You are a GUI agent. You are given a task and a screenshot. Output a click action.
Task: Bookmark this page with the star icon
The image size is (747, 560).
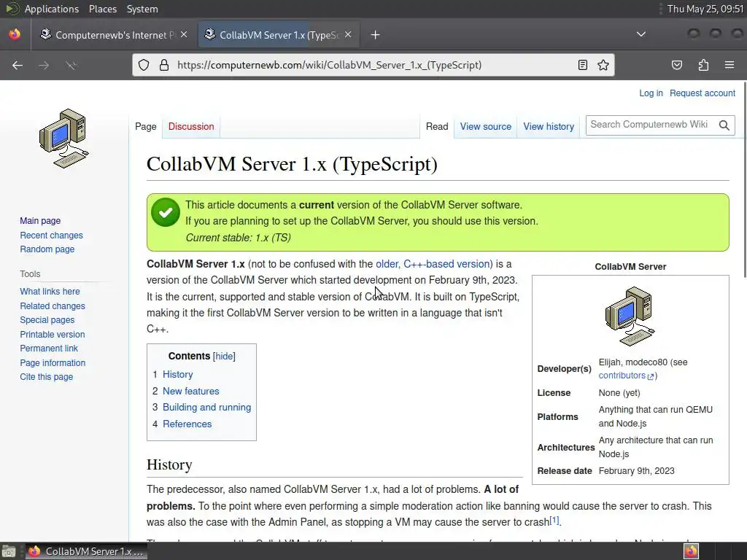pyautogui.click(x=603, y=65)
